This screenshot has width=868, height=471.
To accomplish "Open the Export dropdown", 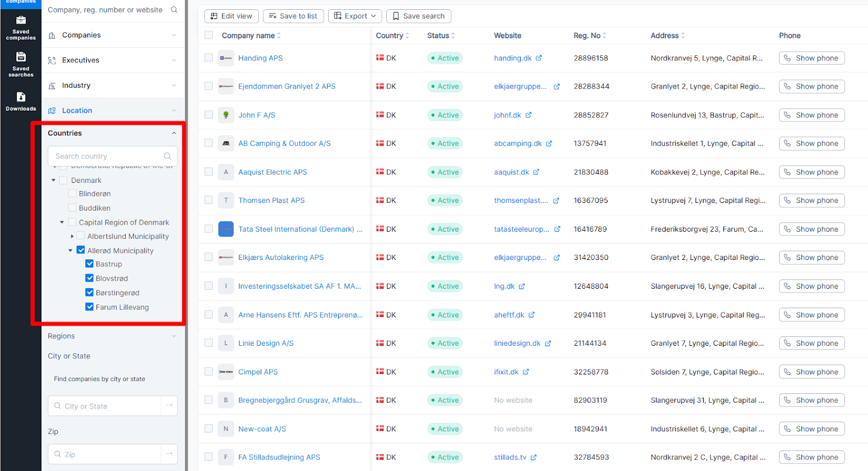I will tap(355, 16).
